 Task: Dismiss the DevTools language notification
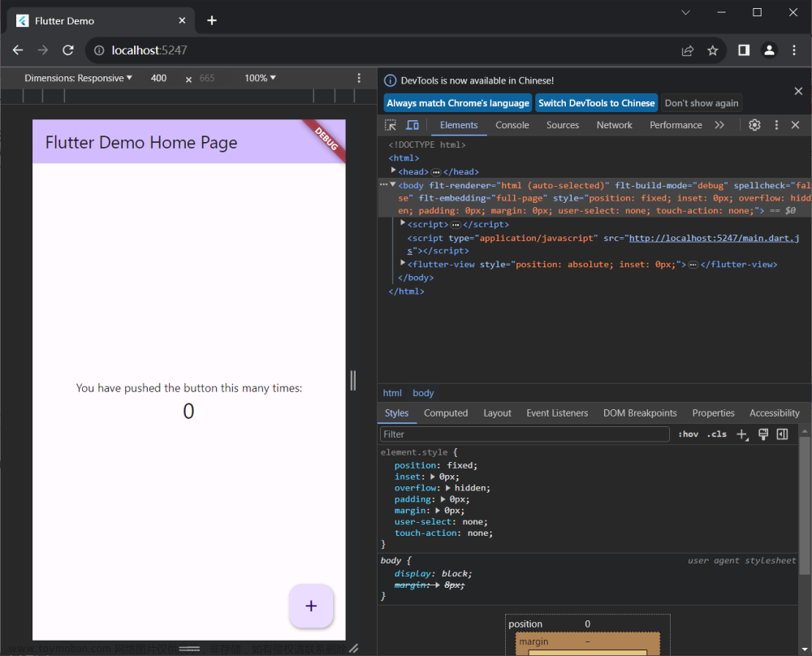click(798, 91)
